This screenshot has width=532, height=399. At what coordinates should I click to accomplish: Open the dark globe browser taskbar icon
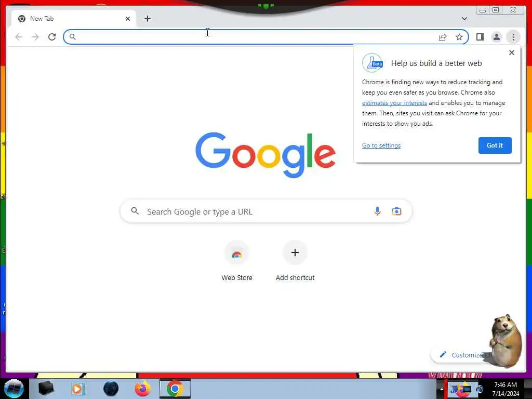click(111, 389)
